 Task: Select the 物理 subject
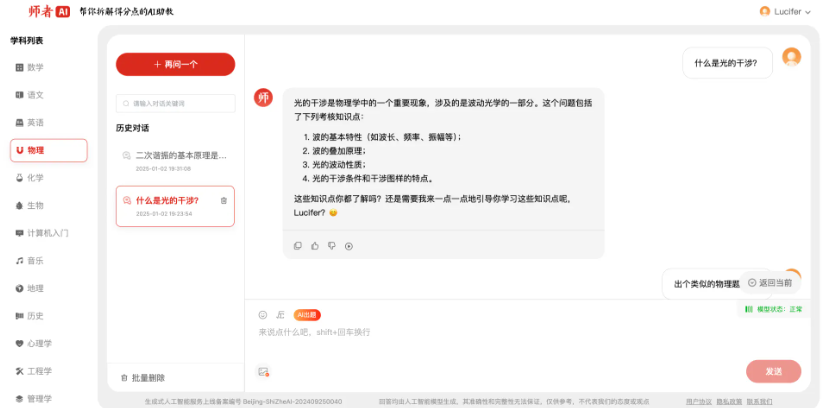tap(48, 150)
